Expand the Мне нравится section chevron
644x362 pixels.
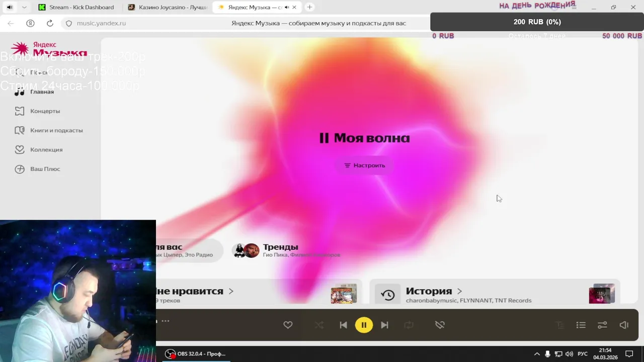tap(231, 291)
